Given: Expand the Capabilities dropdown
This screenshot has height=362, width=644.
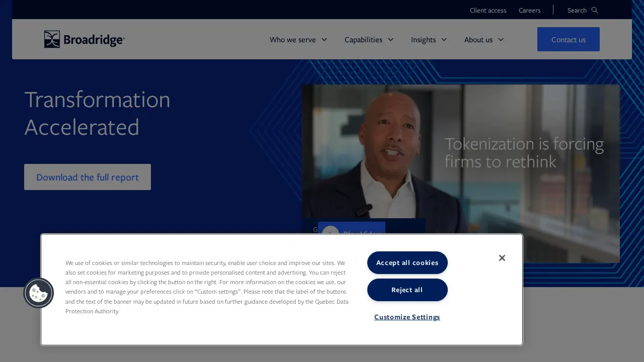Looking at the screenshot, I should pyautogui.click(x=369, y=40).
